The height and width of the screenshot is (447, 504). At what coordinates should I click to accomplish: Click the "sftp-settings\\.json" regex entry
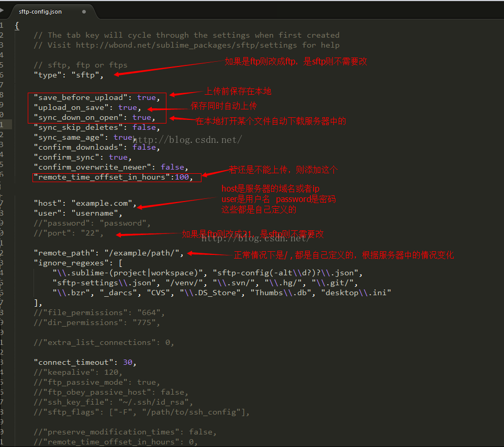tap(104, 283)
